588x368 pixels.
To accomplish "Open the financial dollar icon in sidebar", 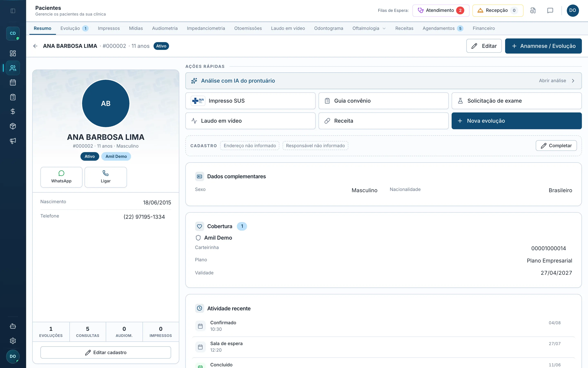I will (13, 111).
